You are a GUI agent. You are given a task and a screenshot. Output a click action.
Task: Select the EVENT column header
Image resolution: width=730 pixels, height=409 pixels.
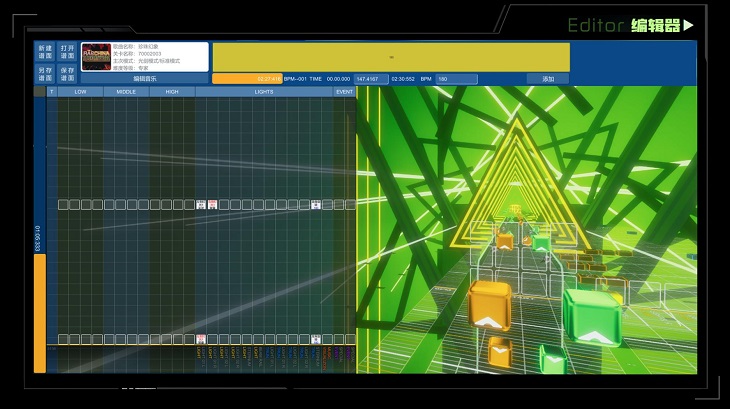344,92
